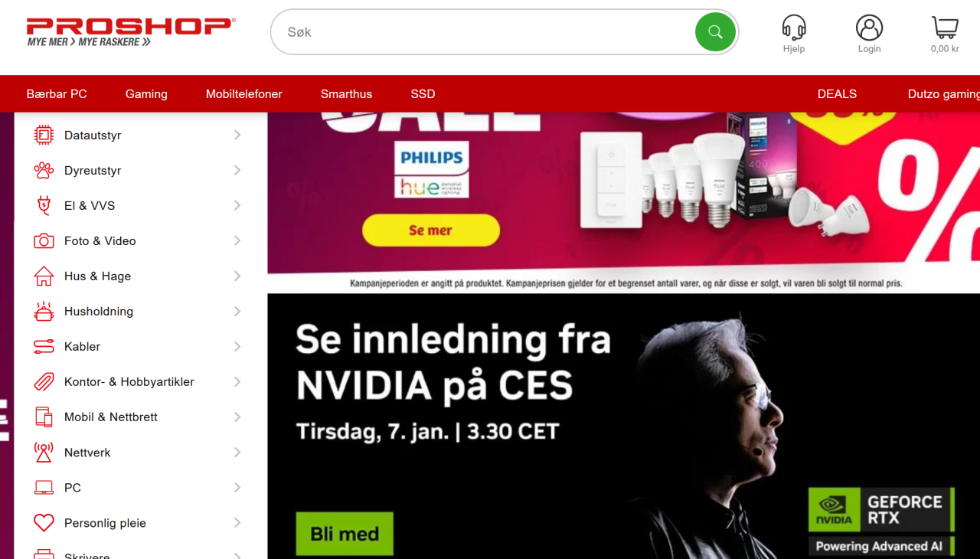Click the Foto & Video camera icon
The image size is (980, 559).
[44, 241]
